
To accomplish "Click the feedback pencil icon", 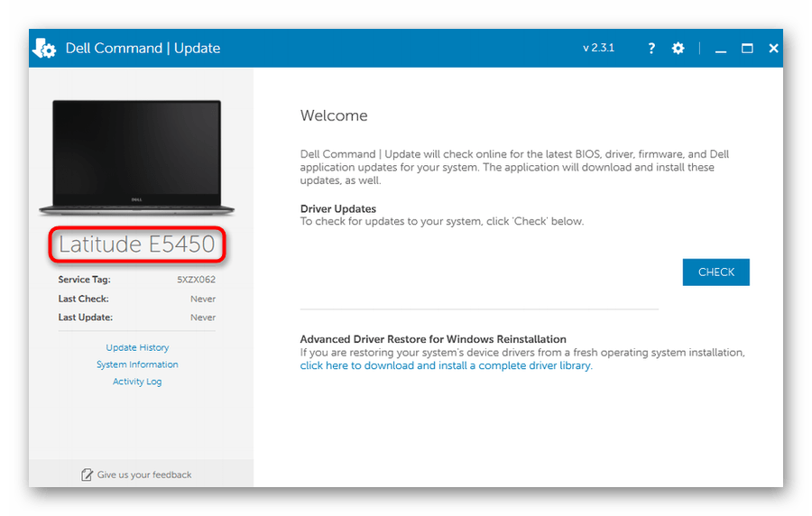I will [87, 475].
